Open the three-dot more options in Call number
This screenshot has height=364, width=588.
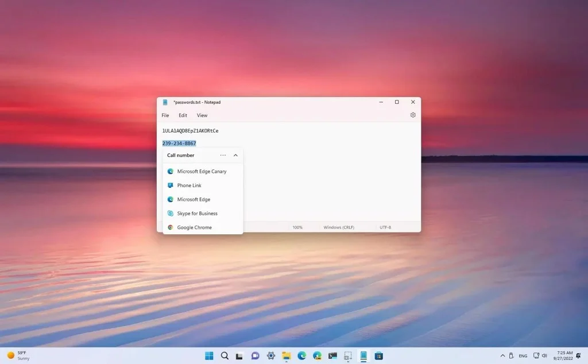pos(223,155)
